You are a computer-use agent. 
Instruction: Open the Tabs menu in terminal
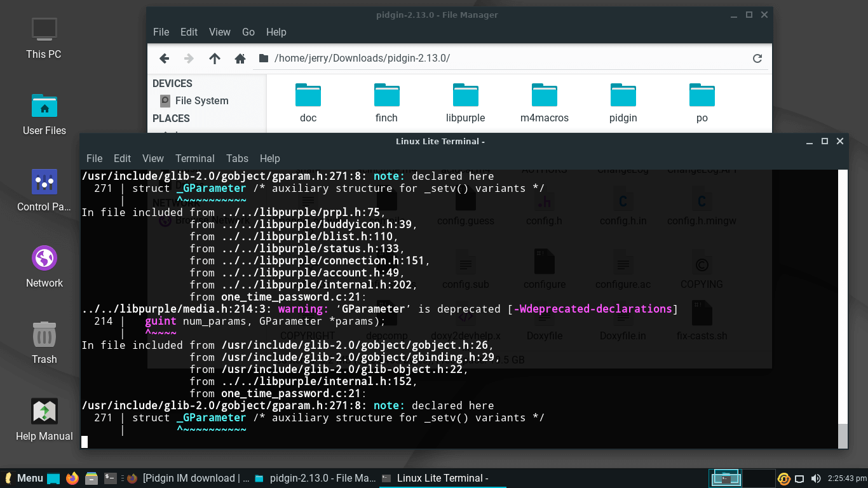click(237, 158)
